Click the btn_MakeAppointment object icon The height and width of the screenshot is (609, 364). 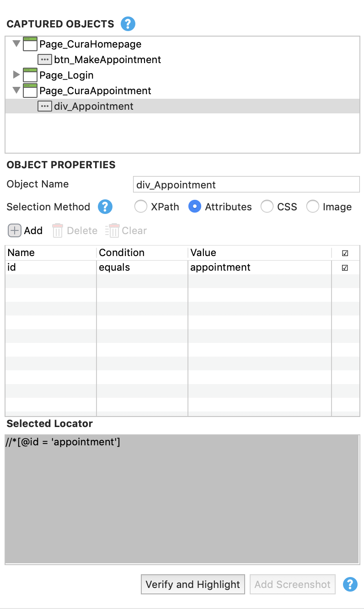point(45,59)
